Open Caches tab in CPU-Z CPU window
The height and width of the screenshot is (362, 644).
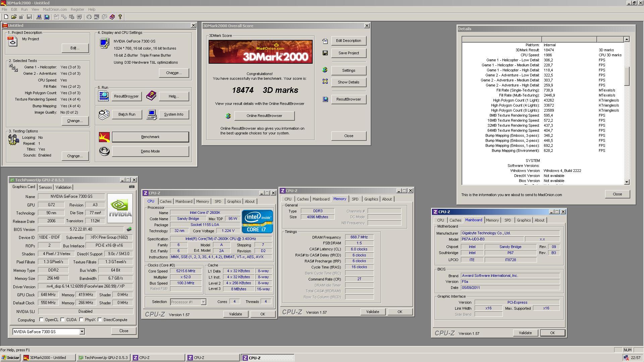[x=165, y=201]
